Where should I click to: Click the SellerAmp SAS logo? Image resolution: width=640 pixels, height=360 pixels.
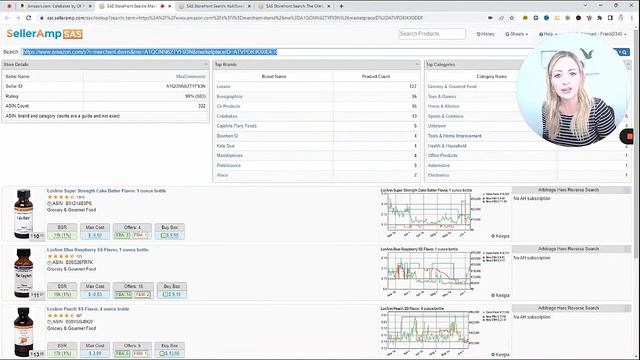[44, 34]
